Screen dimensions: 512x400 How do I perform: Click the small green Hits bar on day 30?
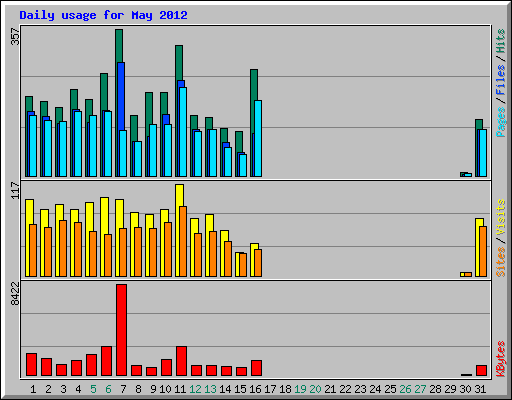click(462, 174)
